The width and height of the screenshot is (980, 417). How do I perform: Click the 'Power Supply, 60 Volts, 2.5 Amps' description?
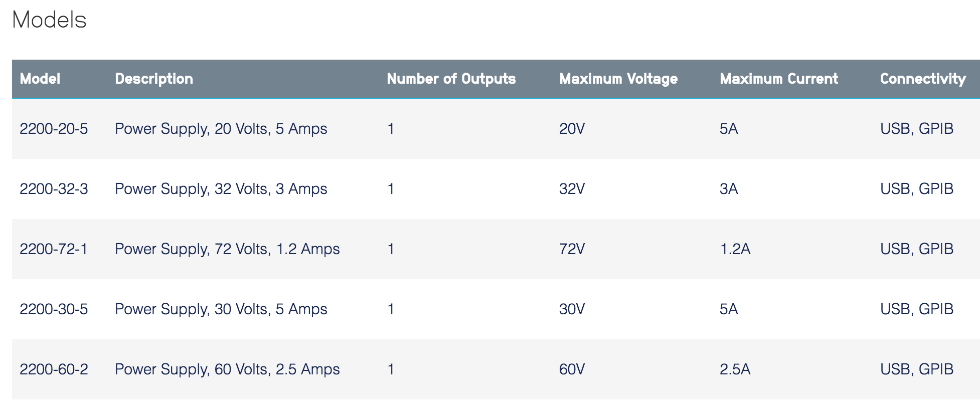[227, 369]
